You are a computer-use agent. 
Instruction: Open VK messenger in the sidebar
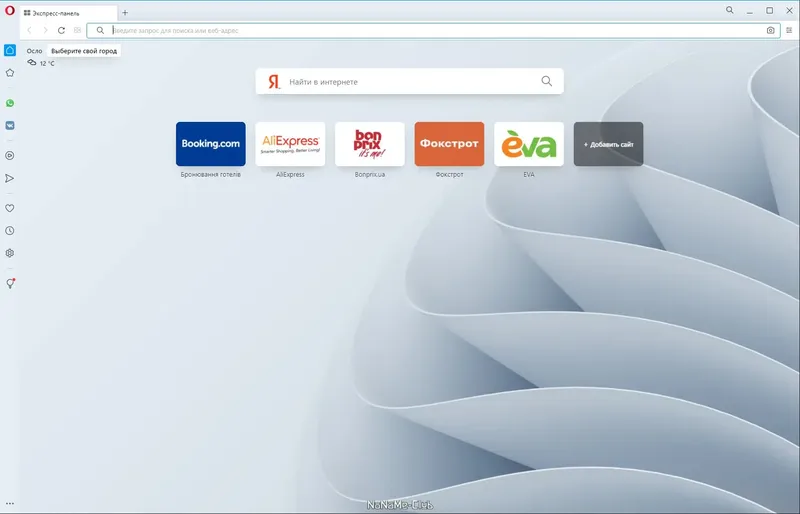pos(10,126)
